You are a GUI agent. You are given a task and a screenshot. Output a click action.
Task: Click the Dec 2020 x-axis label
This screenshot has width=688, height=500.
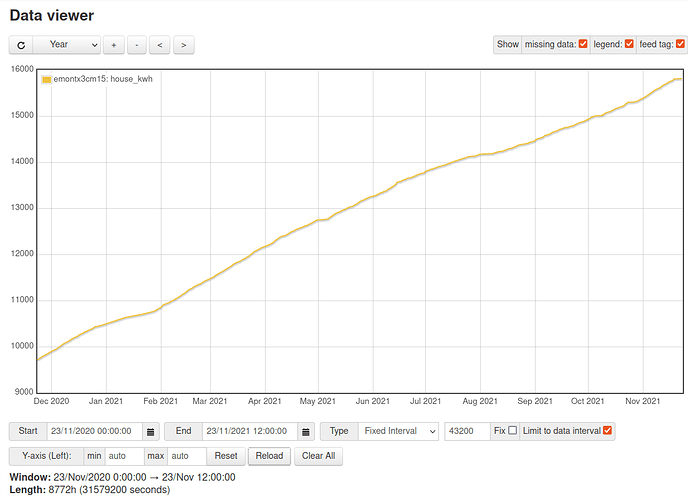51,401
